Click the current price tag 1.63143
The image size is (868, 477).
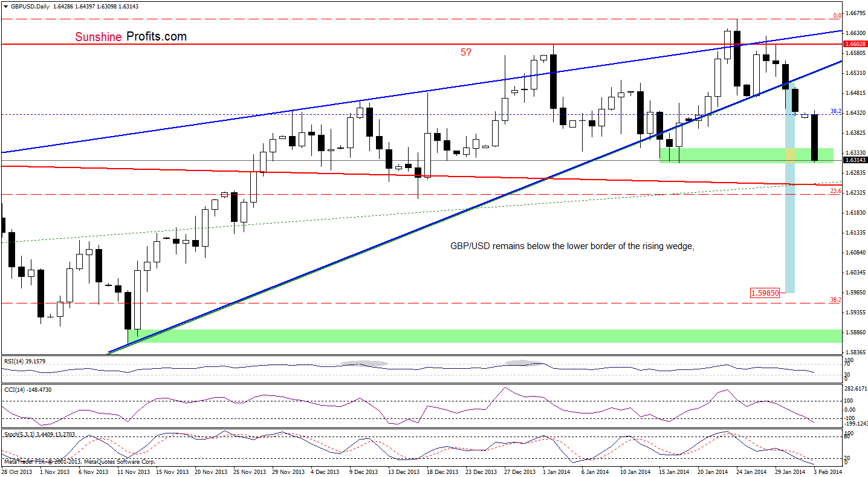(856, 160)
